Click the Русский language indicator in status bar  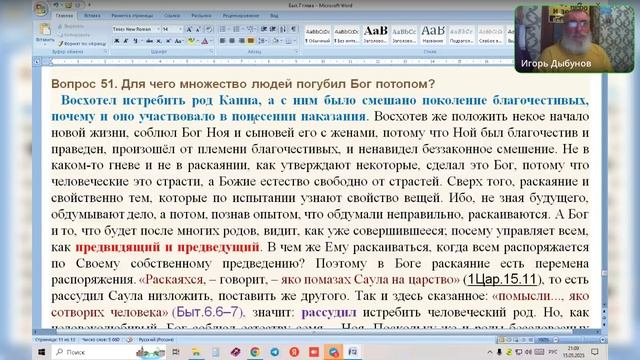click(156, 340)
